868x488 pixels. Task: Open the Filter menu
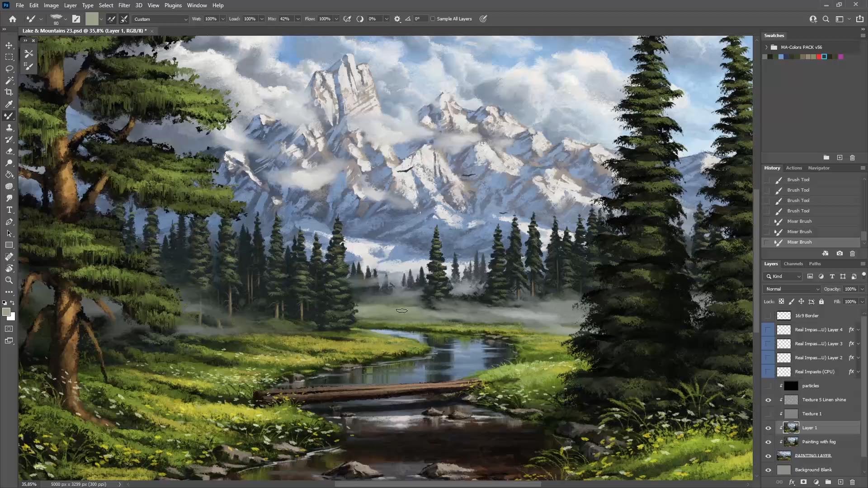click(124, 5)
